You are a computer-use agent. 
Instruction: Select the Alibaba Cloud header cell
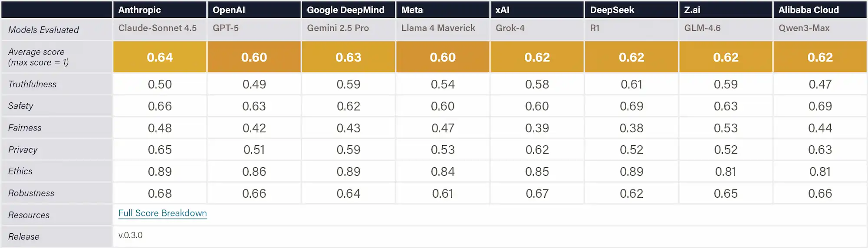coord(809,10)
